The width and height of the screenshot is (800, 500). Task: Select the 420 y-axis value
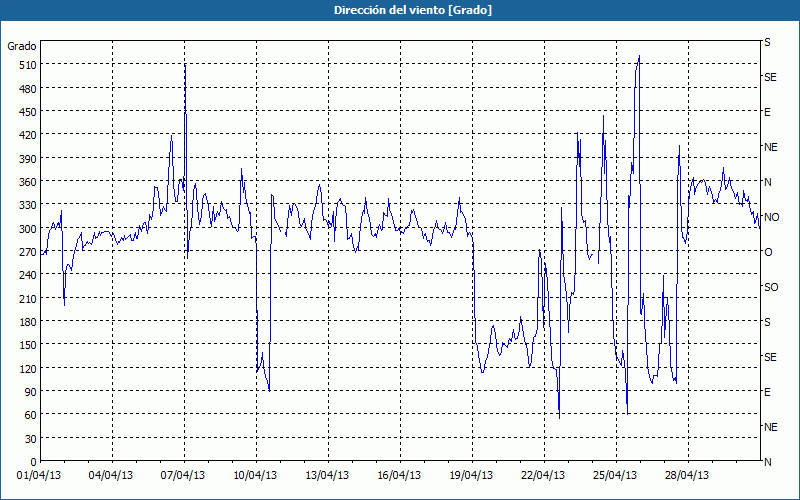click(x=28, y=135)
